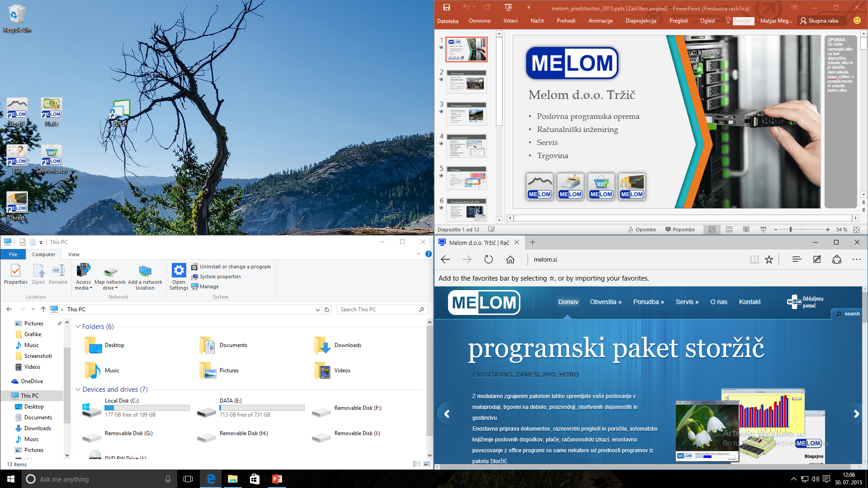Viewport: 868px width, 488px height.
Task: Click Kontakt link on Melom website
Action: point(750,302)
